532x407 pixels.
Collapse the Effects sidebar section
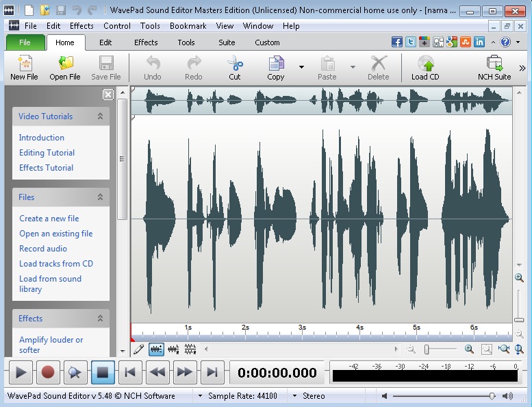(x=100, y=318)
